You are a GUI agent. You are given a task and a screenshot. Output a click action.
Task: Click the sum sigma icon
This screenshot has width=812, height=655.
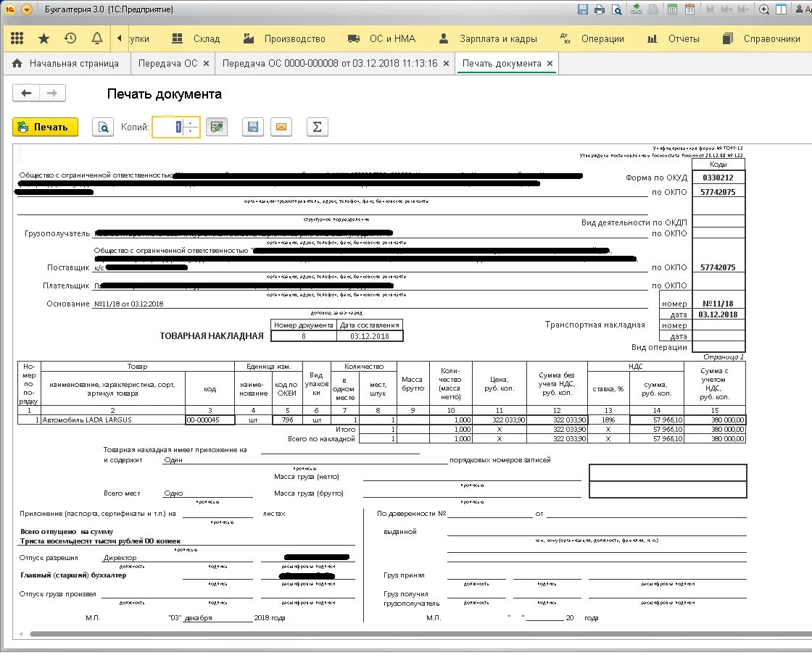point(317,127)
